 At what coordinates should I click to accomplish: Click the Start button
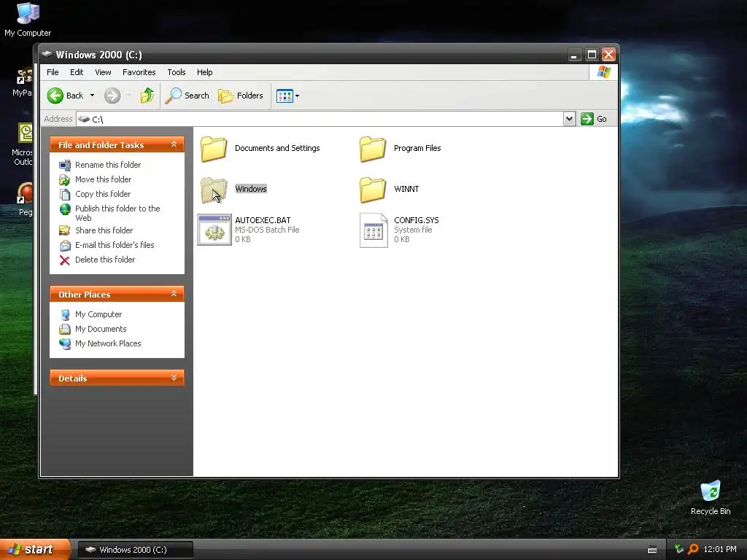point(34,550)
